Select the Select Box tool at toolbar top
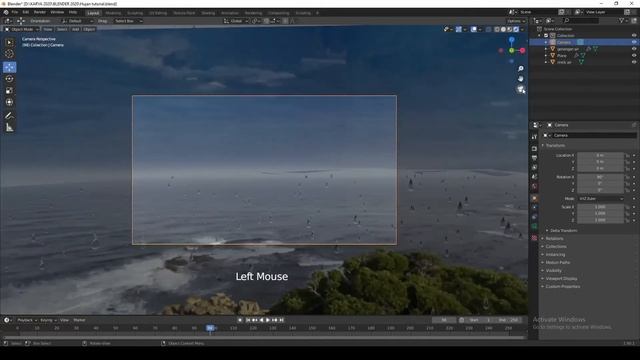The height and width of the screenshot is (360, 640). (9, 42)
